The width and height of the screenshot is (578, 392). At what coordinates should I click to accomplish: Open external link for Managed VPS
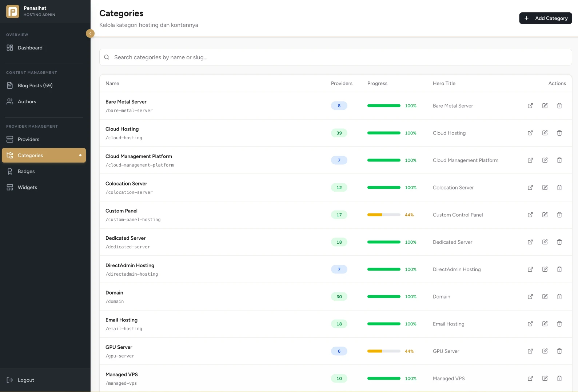pyautogui.click(x=530, y=379)
